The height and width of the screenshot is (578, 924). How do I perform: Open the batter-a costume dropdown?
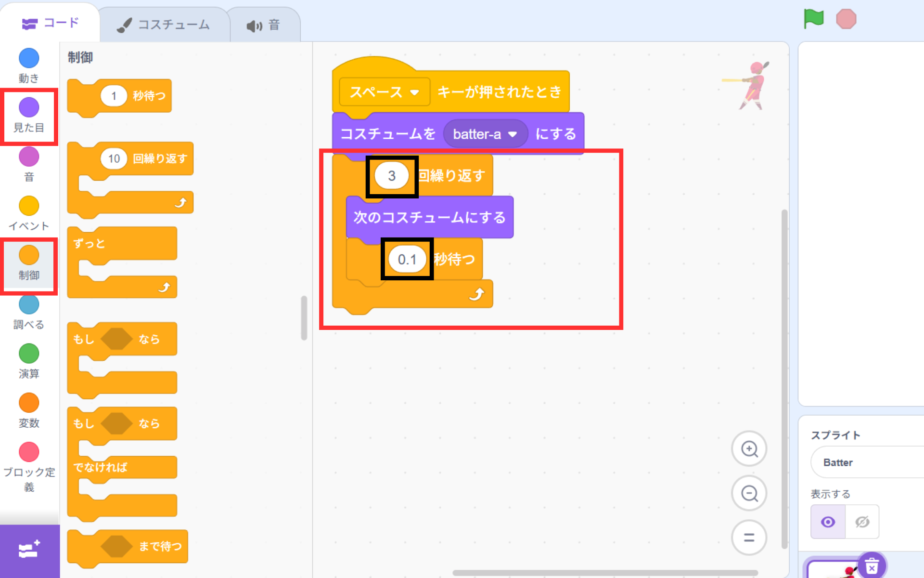(485, 134)
